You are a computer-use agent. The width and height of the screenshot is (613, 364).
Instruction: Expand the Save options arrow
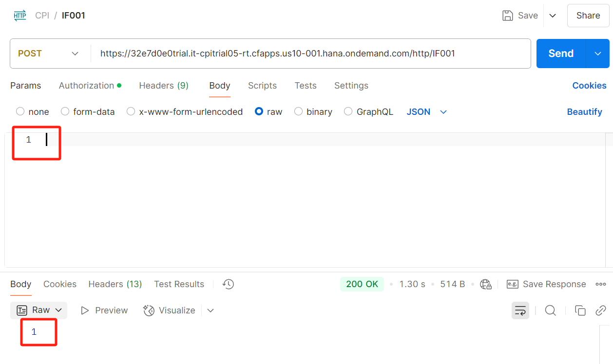point(553,16)
